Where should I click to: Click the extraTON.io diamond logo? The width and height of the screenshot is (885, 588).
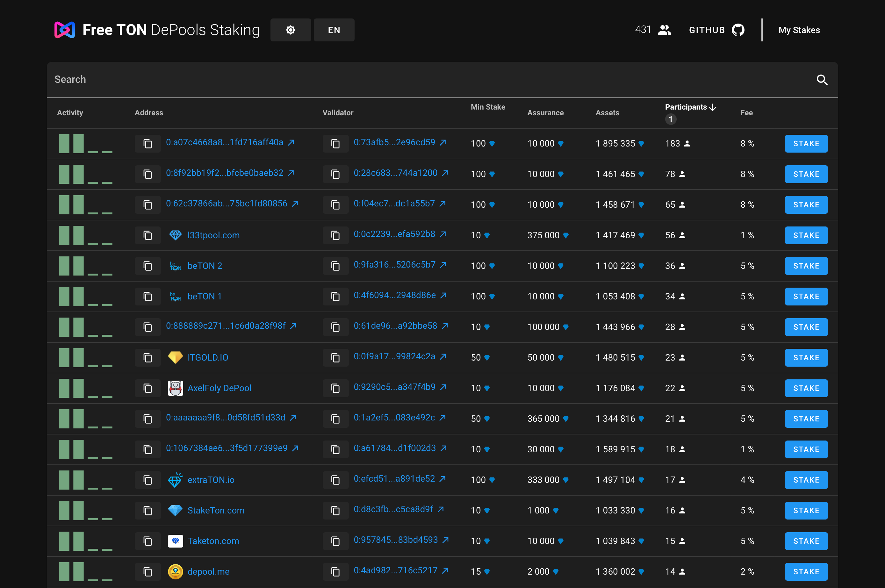click(x=175, y=480)
